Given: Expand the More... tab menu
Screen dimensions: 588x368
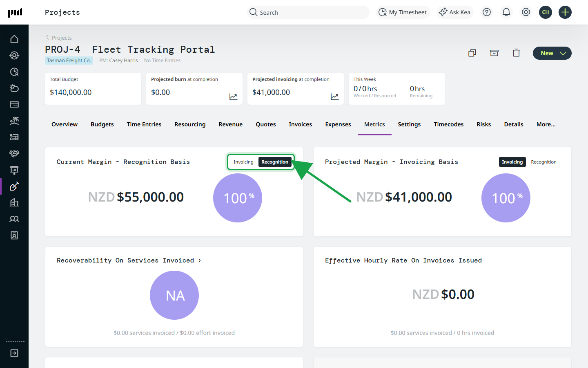Looking at the screenshot, I should 546,124.
